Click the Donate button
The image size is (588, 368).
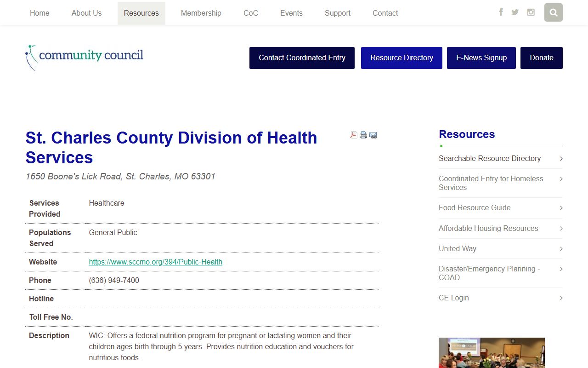click(542, 58)
